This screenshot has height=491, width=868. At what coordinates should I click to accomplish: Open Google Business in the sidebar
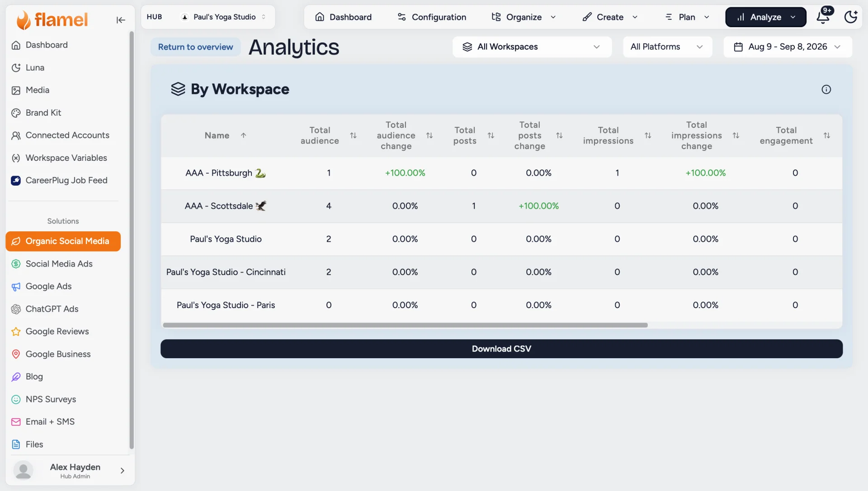(63, 354)
